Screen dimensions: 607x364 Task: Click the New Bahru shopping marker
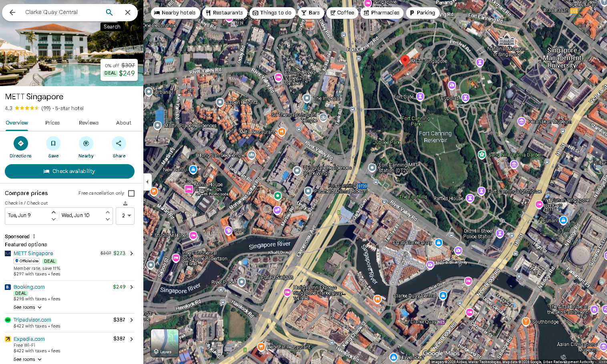point(193,169)
